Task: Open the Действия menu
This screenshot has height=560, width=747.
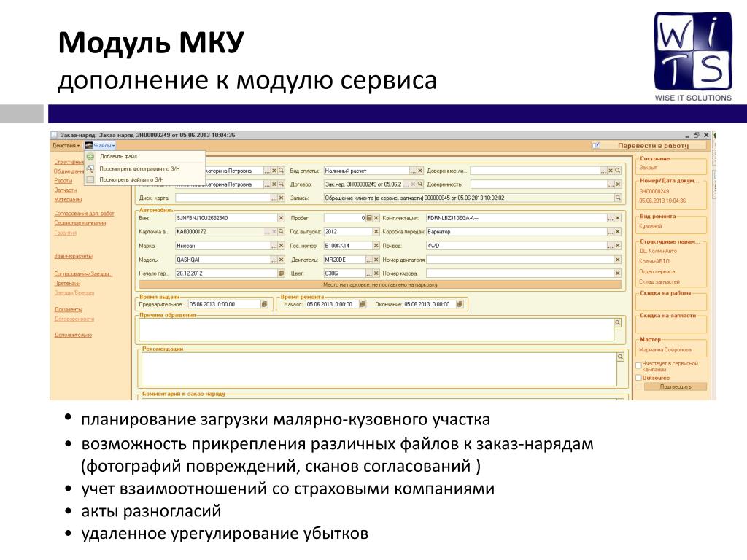Action: [66, 145]
